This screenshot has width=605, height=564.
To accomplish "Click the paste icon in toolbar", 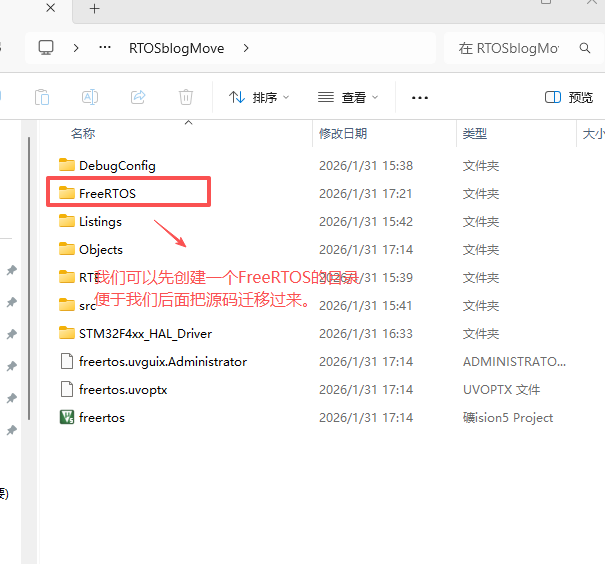I will pos(42,97).
